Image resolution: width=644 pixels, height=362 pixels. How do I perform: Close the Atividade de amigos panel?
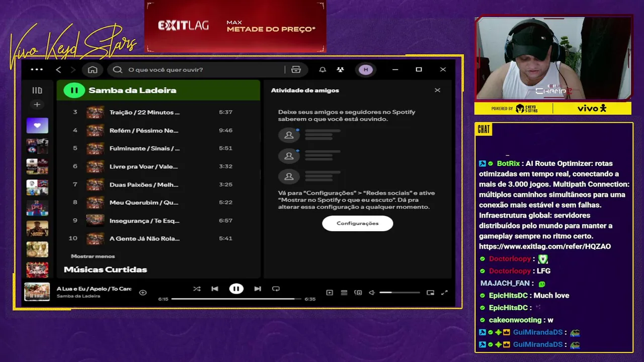pos(437,90)
